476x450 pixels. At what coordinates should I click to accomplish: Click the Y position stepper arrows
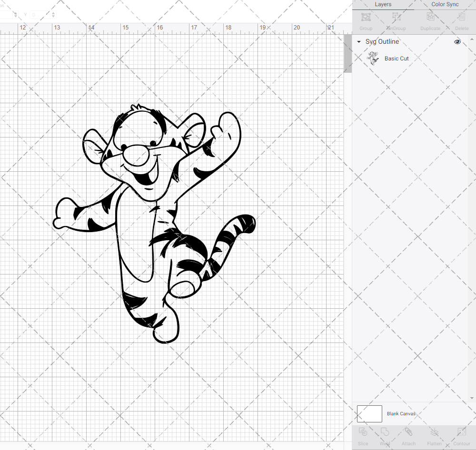coord(53,15)
